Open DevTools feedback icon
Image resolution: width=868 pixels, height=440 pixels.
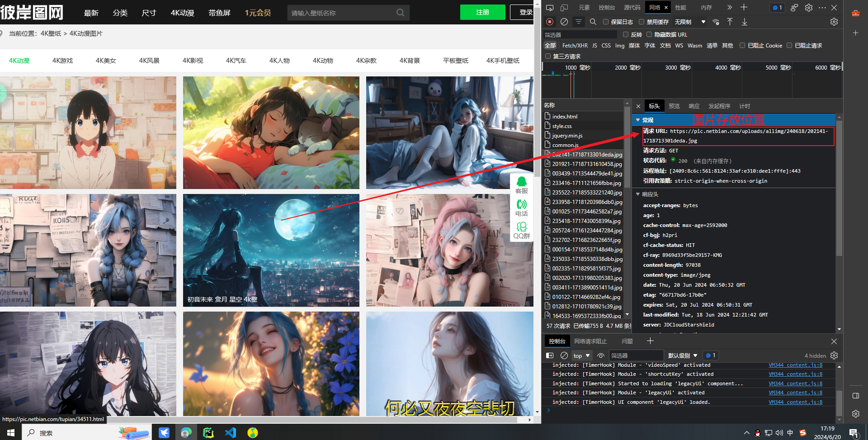[794, 8]
